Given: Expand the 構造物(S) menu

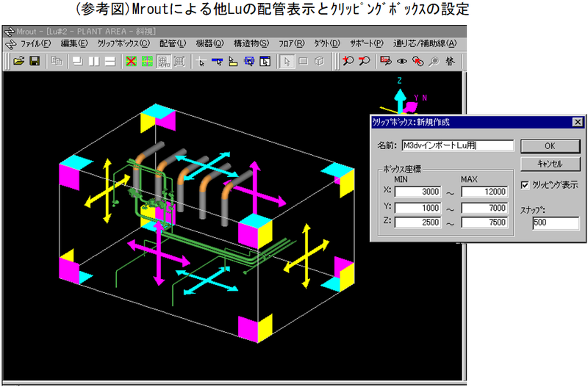Looking at the screenshot, I should click(x=251, y=44).
